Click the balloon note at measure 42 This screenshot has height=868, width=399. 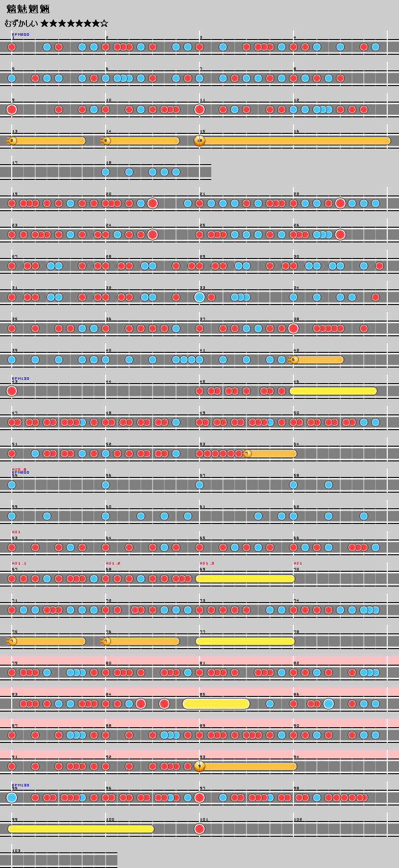293,360
